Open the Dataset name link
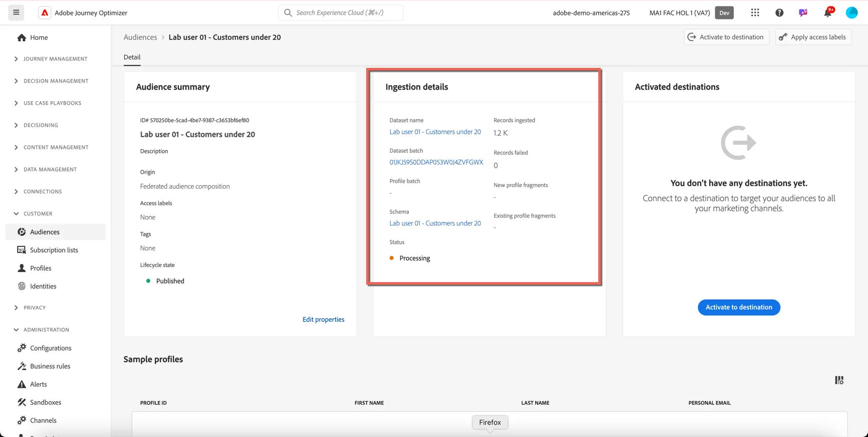Viewport: 868px width, 437px height. point(435,132)
